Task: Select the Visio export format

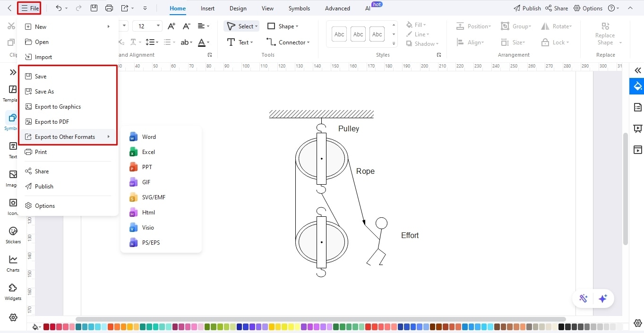Action: coord(161,228)
